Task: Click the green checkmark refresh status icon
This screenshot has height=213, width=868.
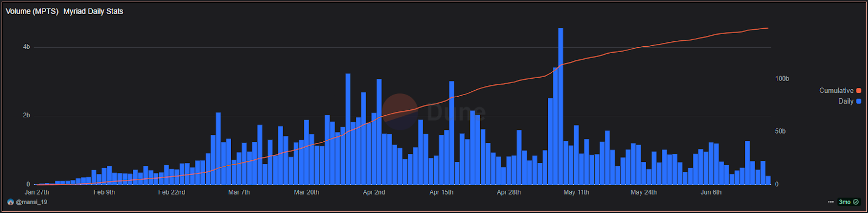Action: 856,202
